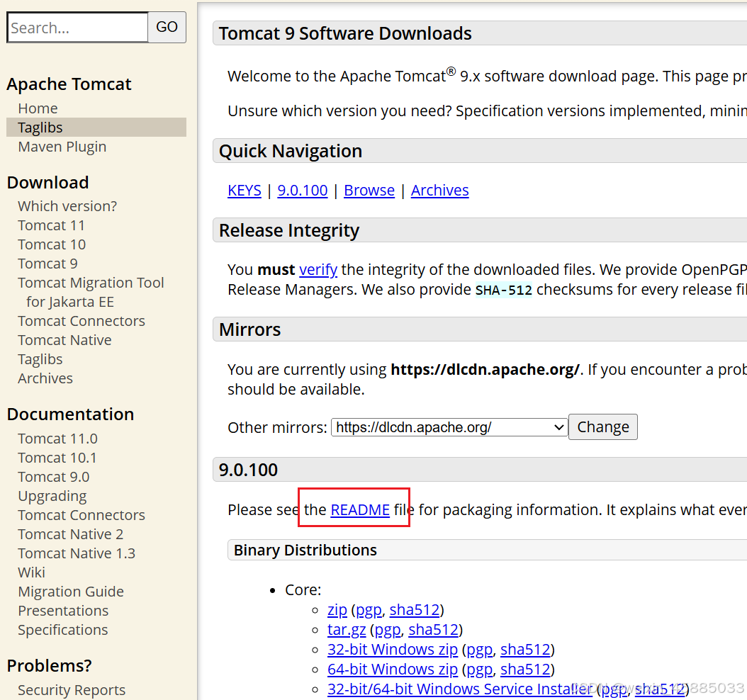The width and height of the screenshot is (747, 700).
Task: Open the KEYS link
Action: 244,190
